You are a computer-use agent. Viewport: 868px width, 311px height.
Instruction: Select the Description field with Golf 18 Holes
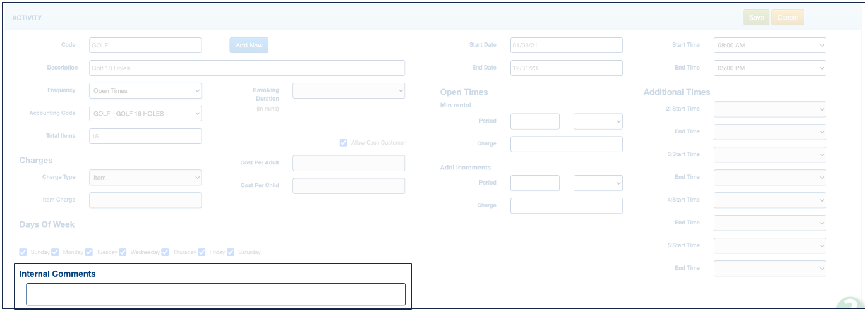[x=246, y=68]
